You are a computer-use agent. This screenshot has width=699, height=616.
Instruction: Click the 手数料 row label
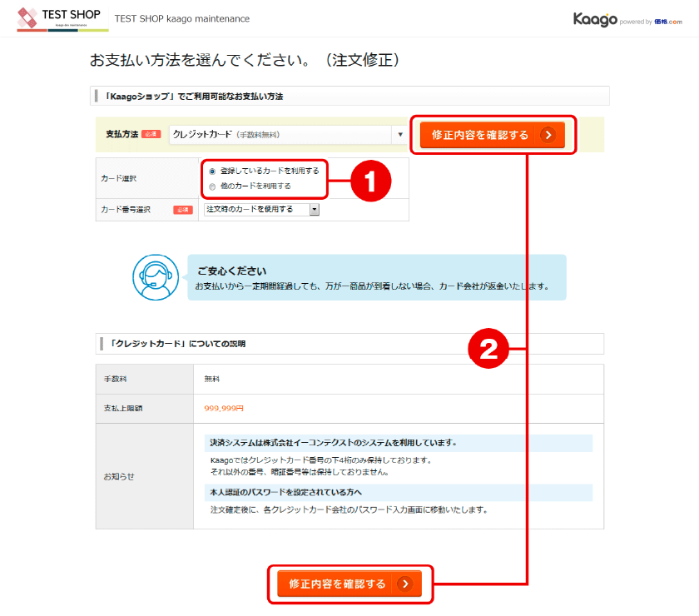[x=115, y=379]
